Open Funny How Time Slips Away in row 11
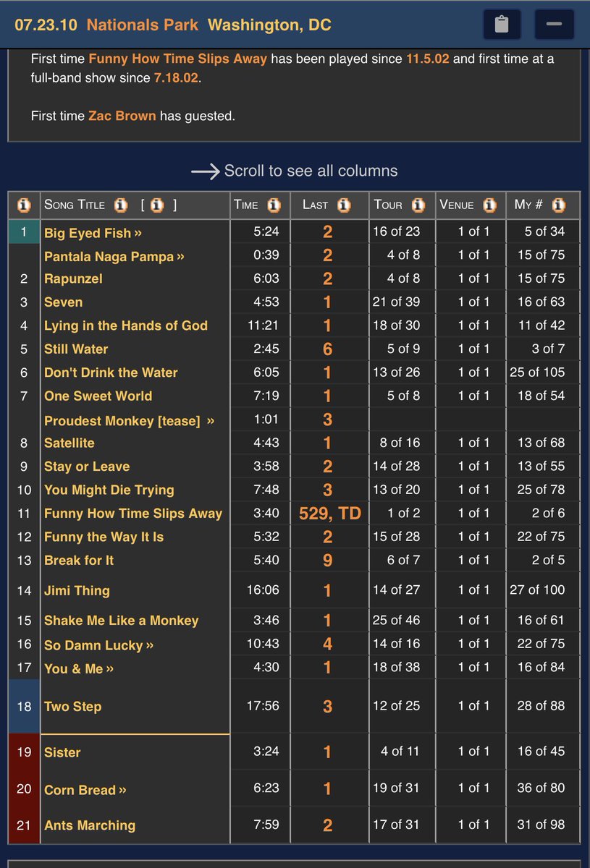The image size is (590, 868). tap(133, 514)
